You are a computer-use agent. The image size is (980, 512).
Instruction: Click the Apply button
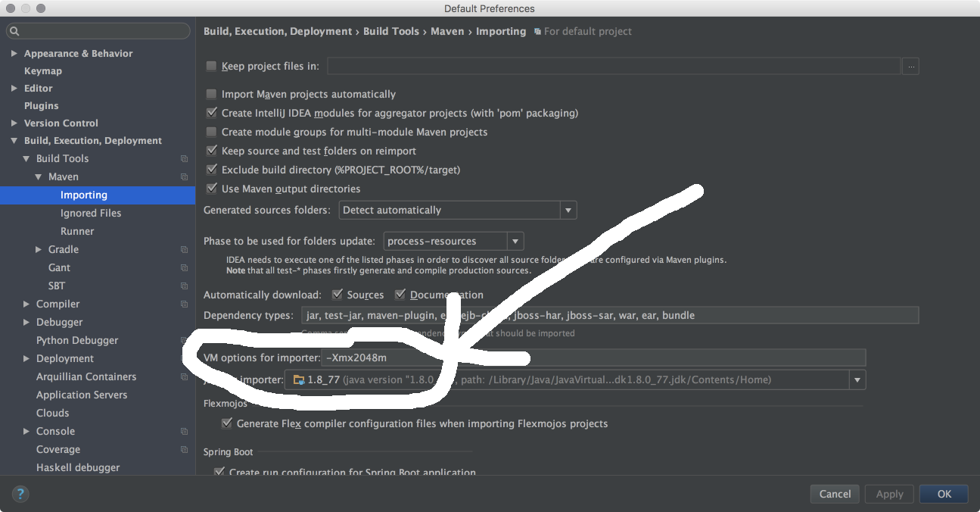889,494
